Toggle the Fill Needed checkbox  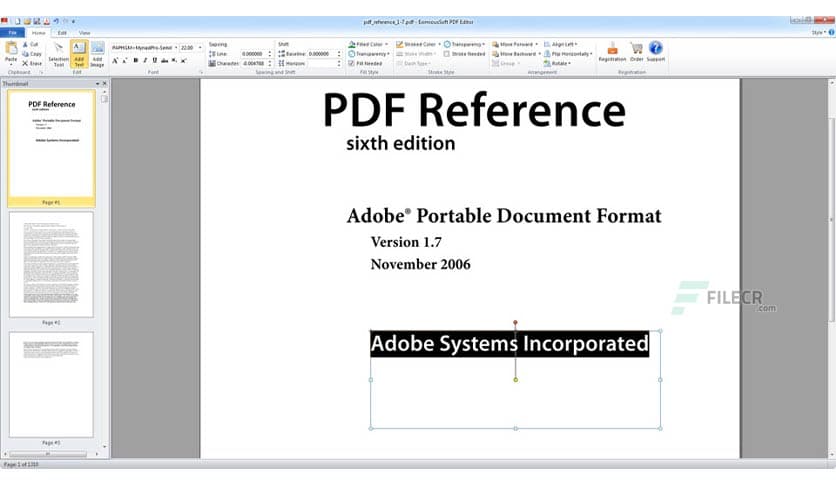(351, 63)
